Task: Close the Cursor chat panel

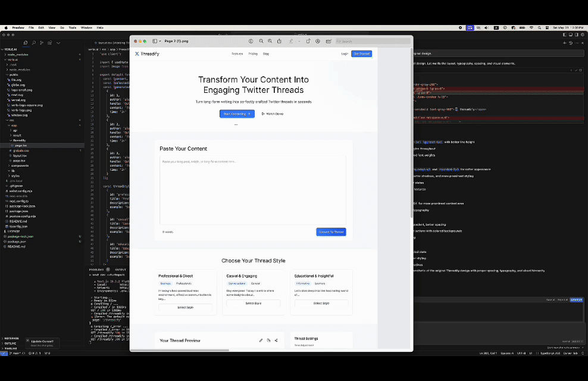Action: (x=583, y=43)
